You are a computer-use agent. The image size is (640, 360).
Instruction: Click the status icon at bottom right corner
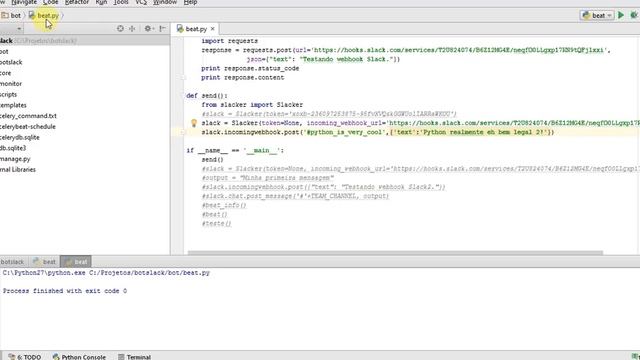[x=635, y=356]
